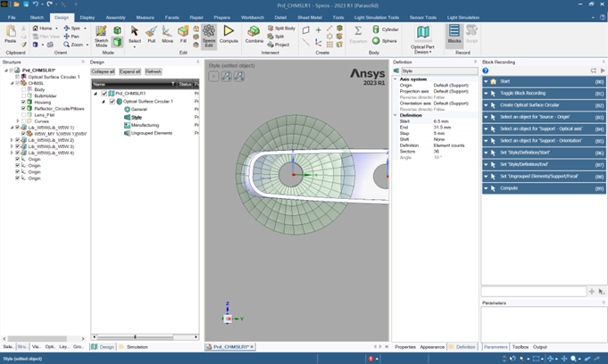The height and width of the screenshot is (364, 608).
Task: Switch to the Simulation panel tab
Action: tap(133, 347)
